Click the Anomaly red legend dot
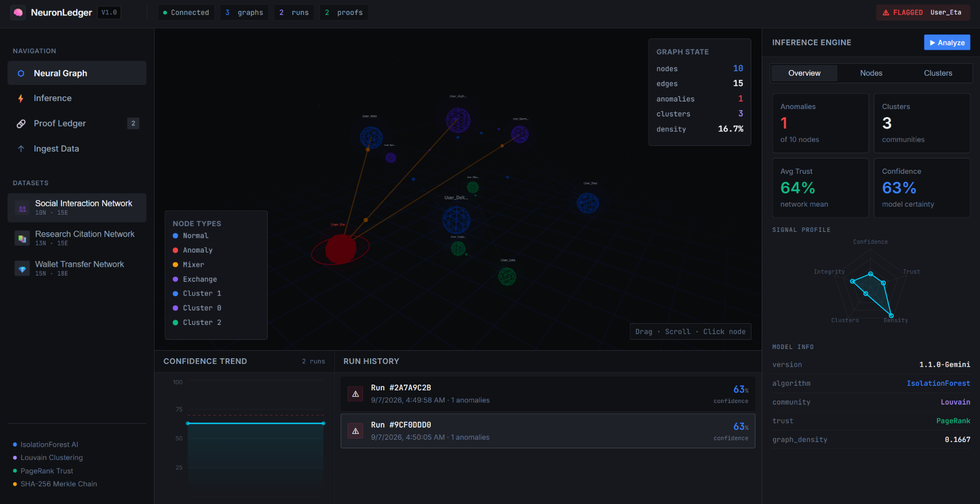 click(175, 250)
